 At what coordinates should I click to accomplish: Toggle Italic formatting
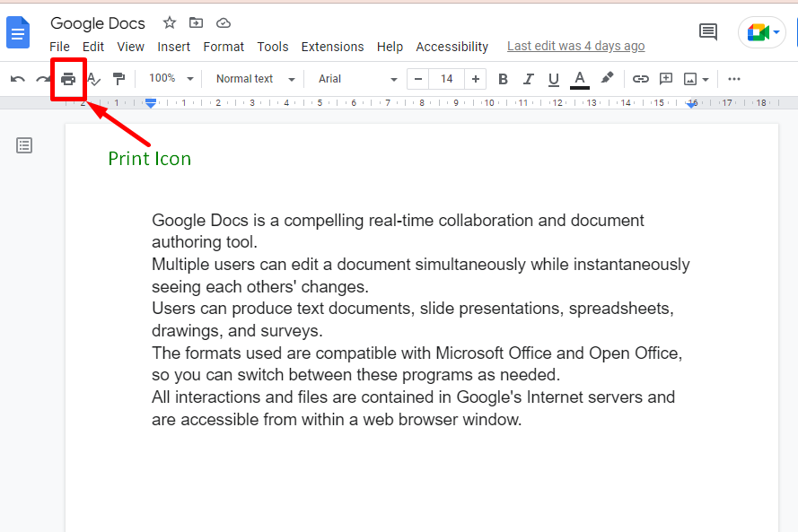pos(529,79)
